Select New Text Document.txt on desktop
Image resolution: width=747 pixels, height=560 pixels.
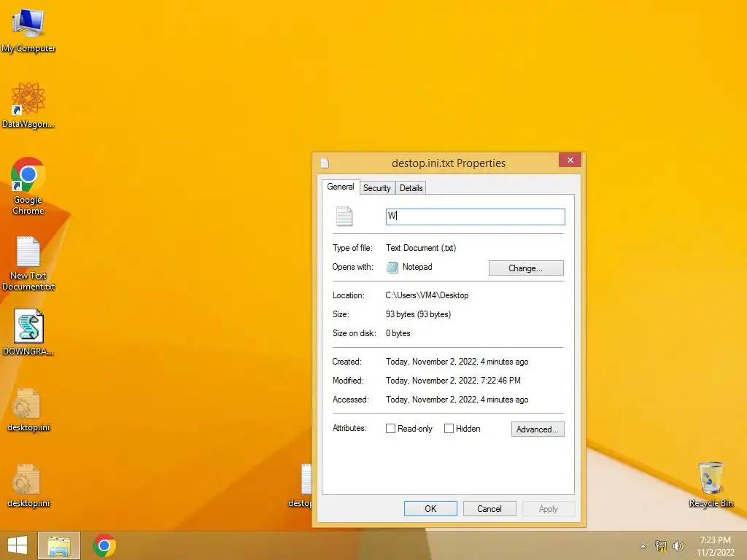click(28, 263)
